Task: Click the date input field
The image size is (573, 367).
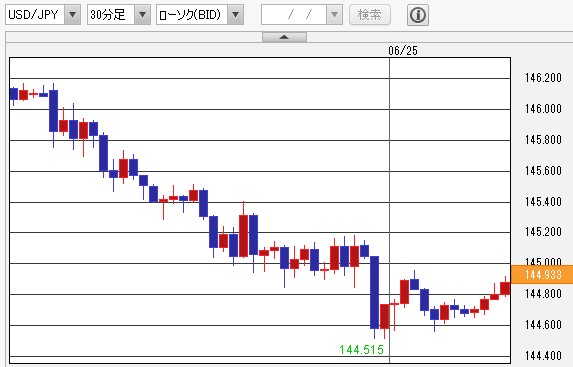Action: 294,15
